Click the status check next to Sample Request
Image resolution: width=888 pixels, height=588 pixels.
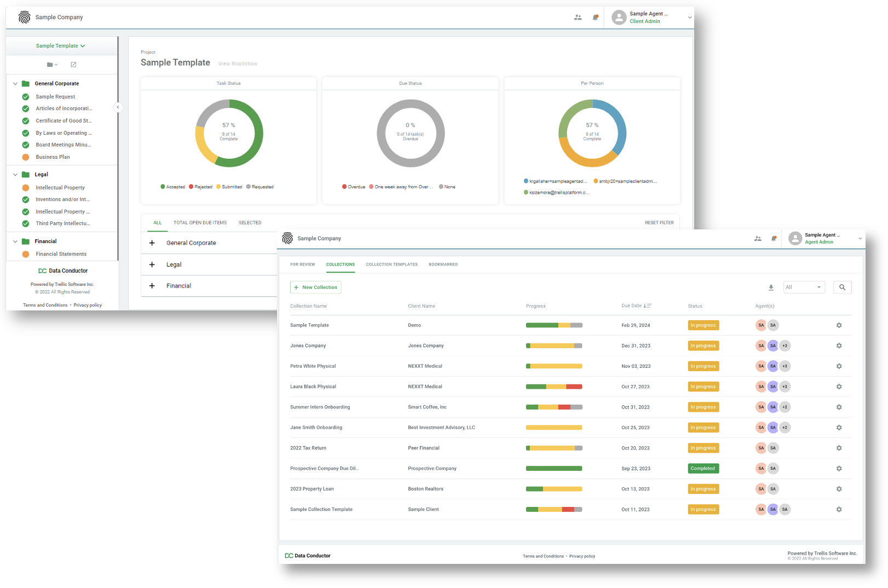pos(26,97)
